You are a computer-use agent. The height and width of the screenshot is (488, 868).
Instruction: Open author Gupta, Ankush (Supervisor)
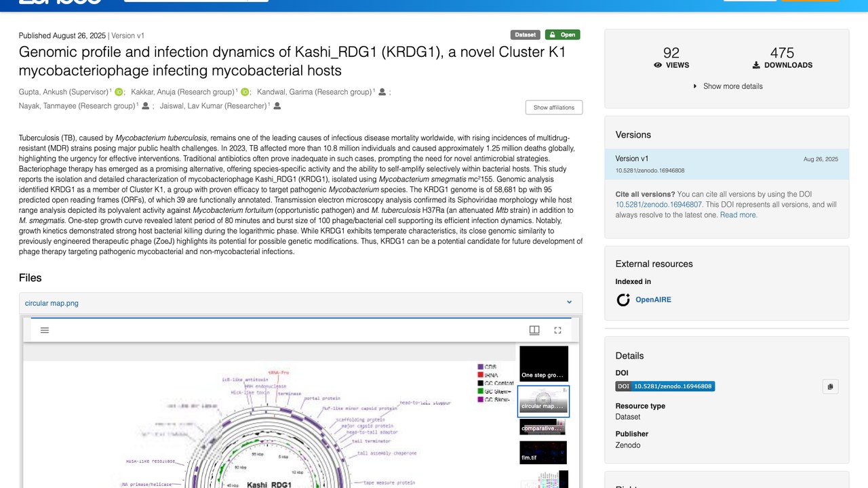pyautogui.click(x=64, y=92)
